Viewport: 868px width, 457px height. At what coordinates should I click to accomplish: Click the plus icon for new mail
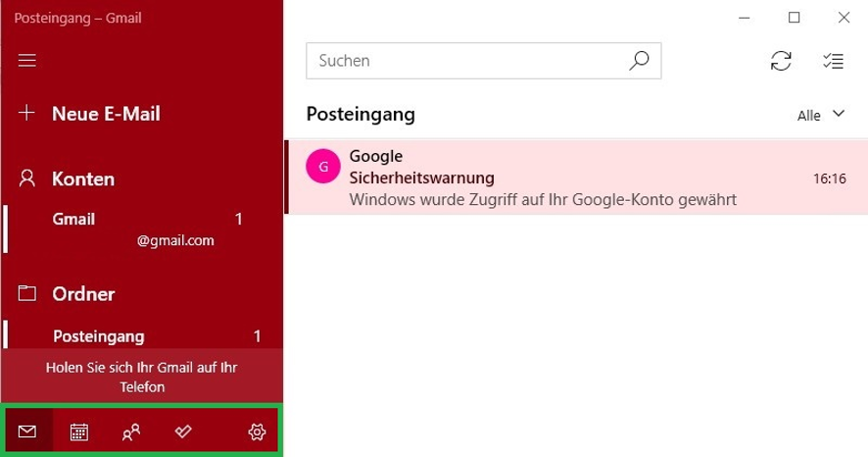point(26,113)
